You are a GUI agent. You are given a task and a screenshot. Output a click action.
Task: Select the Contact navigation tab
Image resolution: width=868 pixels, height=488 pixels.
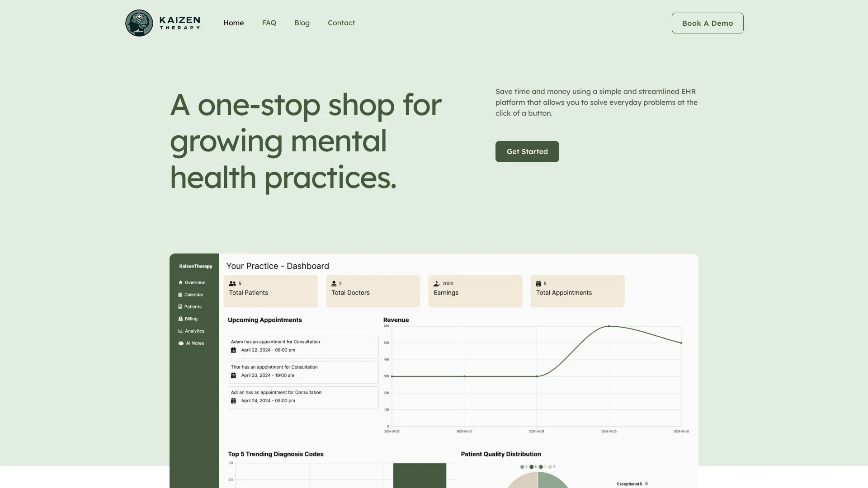pos(341,23)
